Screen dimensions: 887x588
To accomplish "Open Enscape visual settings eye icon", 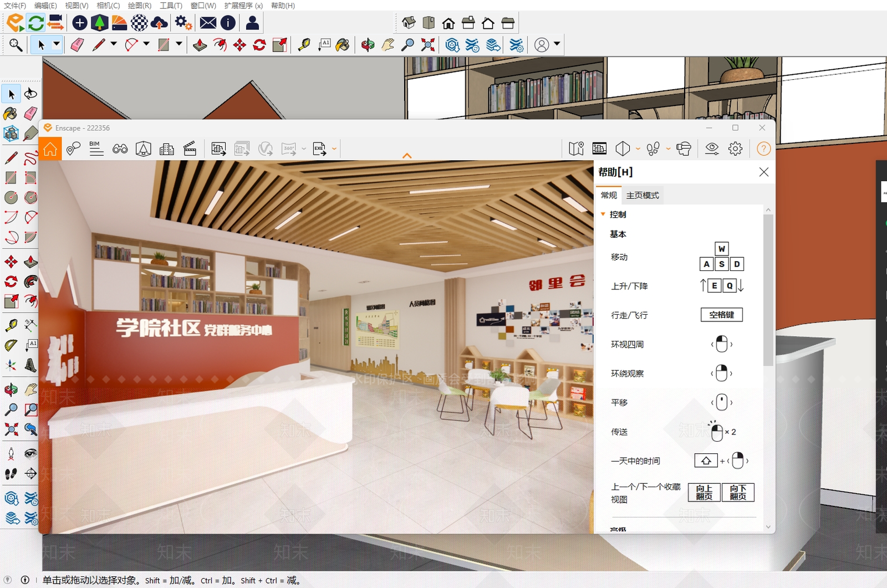I will [x=712, y=149].
